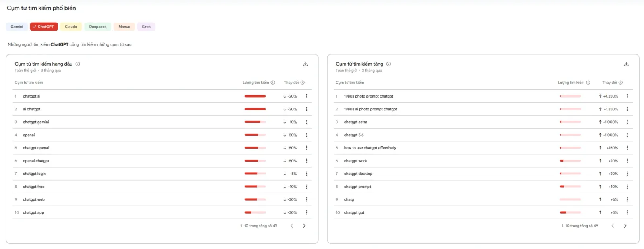Deselect the ChatGPT filter chip
This screenshot has height=249, width=644.
click(44, 27)
